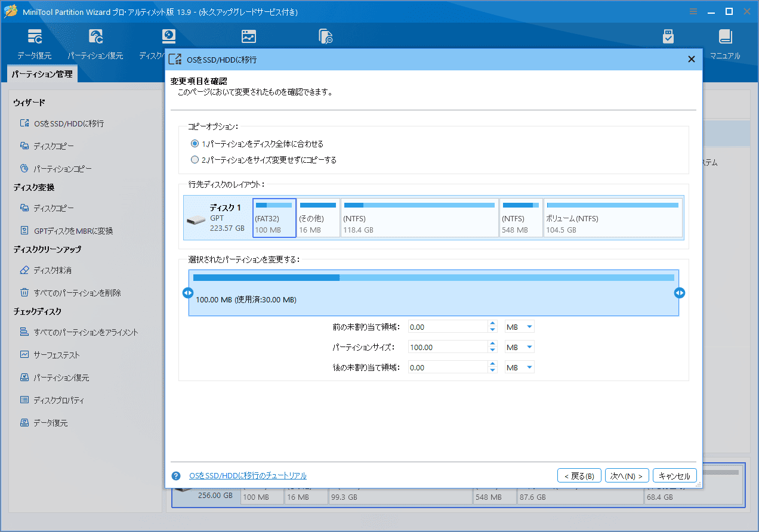This screenshot has width=759, height=532.
Task: Click the 前の未割り当て領域 value field
Action: (448, 327)
